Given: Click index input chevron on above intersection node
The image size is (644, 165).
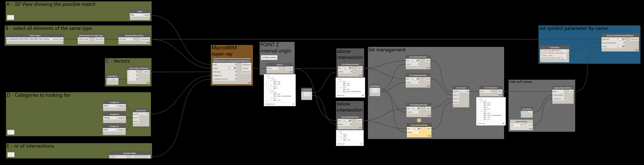Looking at the screenshot, I should point(351,72).
